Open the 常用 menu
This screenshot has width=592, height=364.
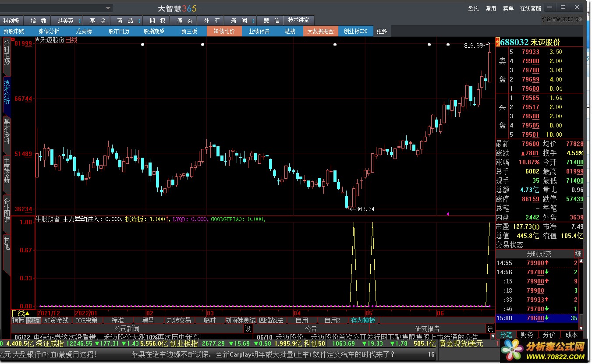click(491, 8)
